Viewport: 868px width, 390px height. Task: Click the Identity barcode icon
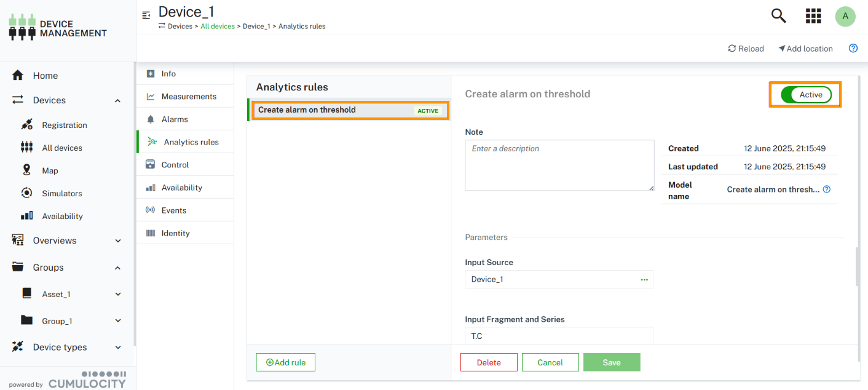click(151, 233)
